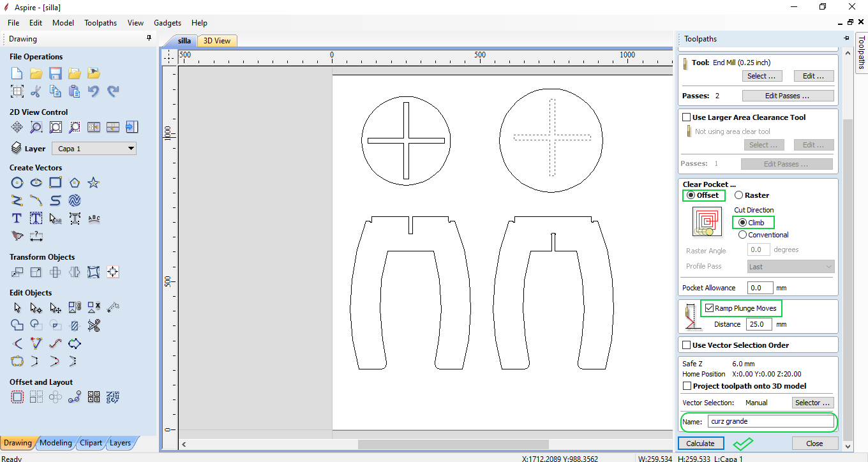Select the Draw Rectangle tool
This screenshot has height=462, width=868.
tap(56, 183)
